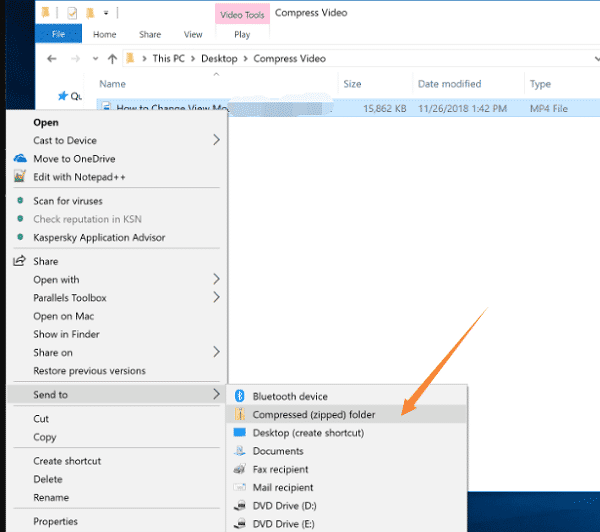Open the Customize Quick Access Toolbar dropdown
Viewport: 600px width, 532px height.
(106, 13)
